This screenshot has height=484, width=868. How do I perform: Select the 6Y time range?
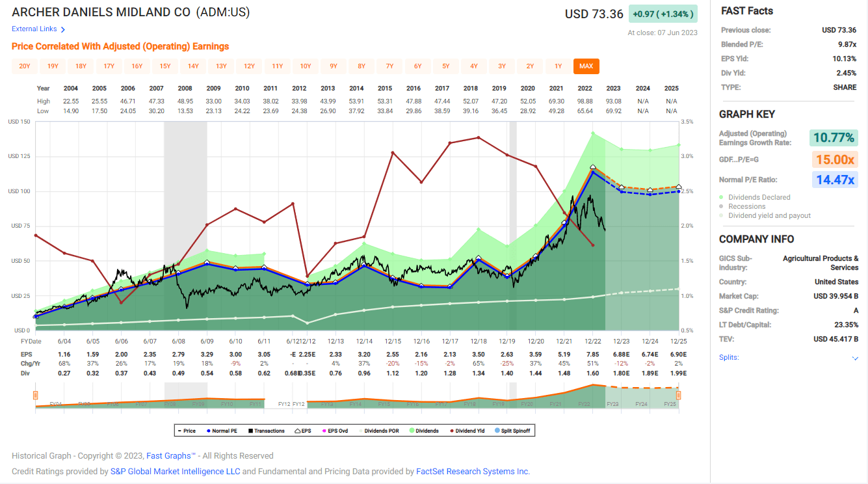pyautogui.click(x=417, y=66)
